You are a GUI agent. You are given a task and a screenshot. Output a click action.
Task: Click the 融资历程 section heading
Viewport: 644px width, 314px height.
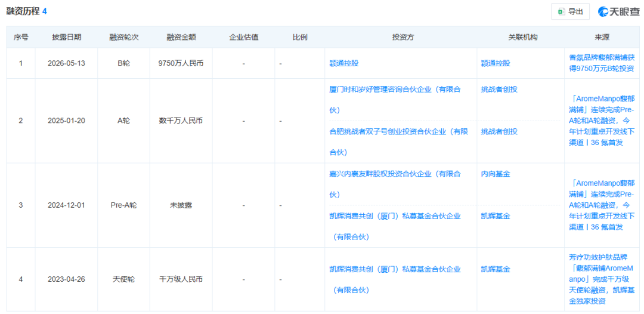pyautogui.click(x=23, y=11)
